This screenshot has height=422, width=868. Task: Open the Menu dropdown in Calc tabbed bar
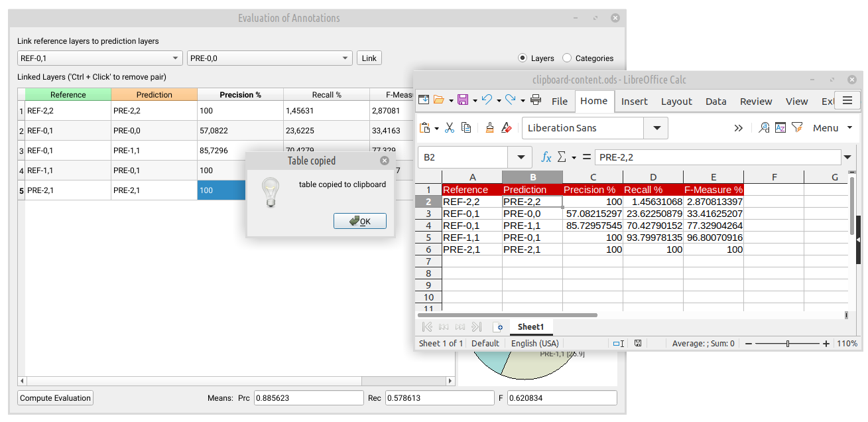coord(832,128)
